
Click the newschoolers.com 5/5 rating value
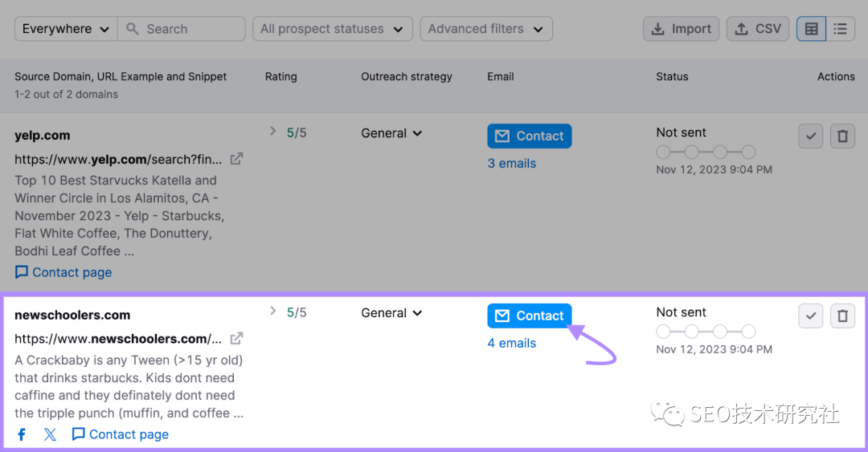click(x=296, y=313)
